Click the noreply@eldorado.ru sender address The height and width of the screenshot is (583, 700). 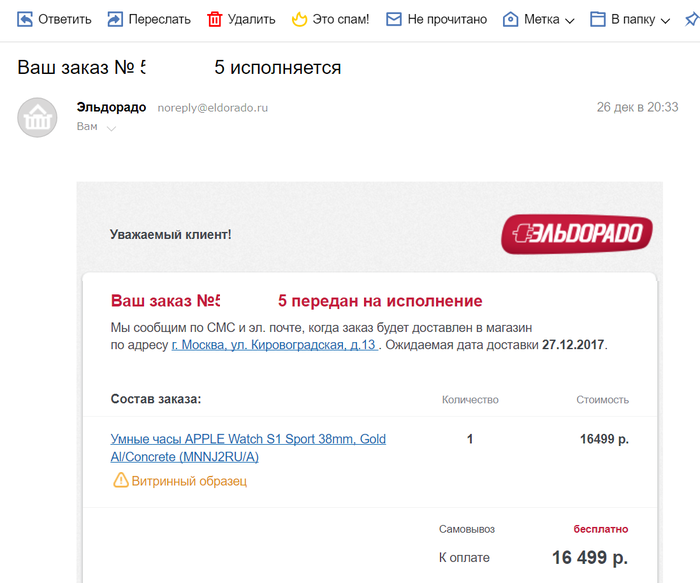click(x=213, y=108)
